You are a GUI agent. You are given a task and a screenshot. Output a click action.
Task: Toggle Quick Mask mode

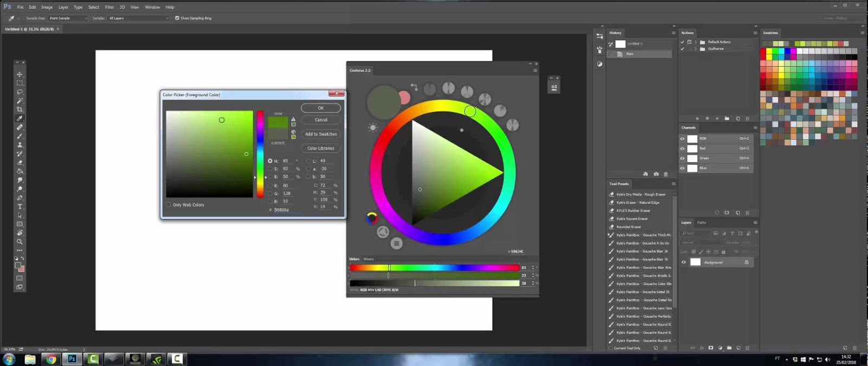tap(20, 278)
